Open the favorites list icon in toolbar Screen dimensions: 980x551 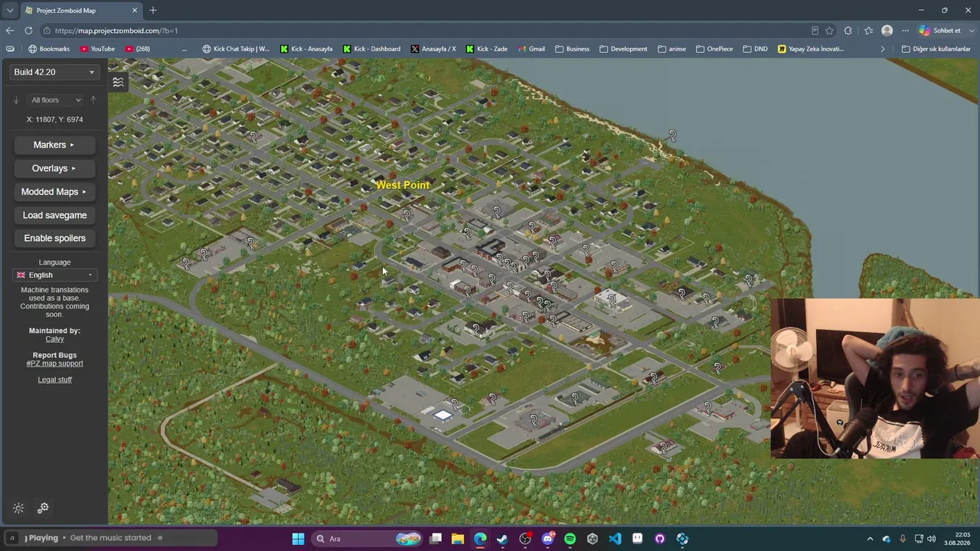[868, 31]
